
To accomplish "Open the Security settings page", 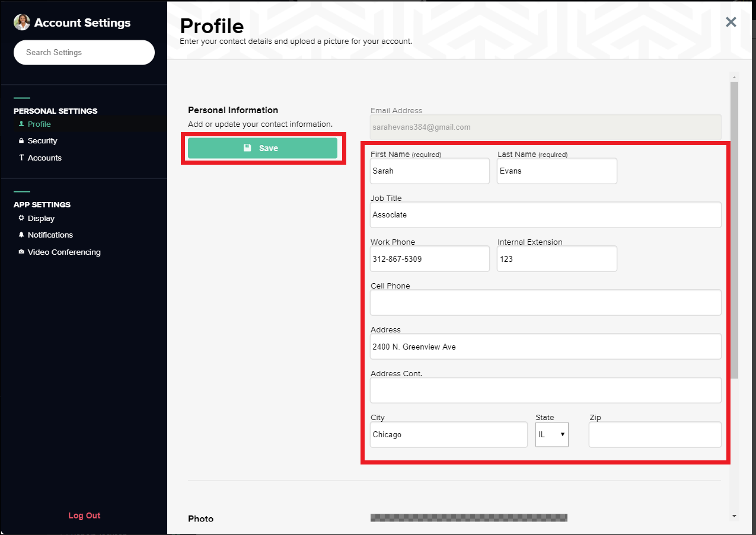I will [43, 141].
